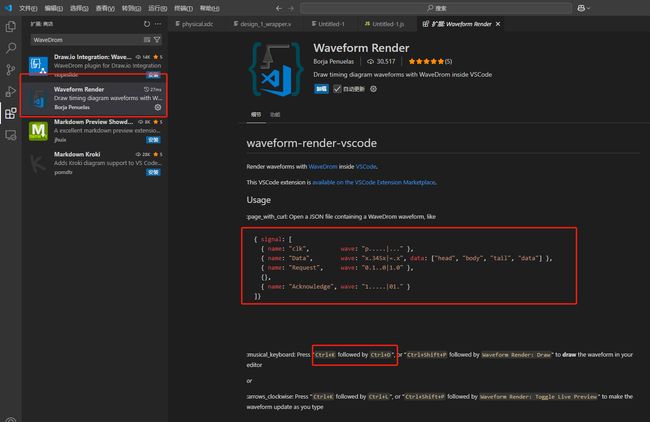Image resolution: width=650 pixels, height=422 pixels.
Task: Open the WaveDrom link in readme
Action: point(323,167)
